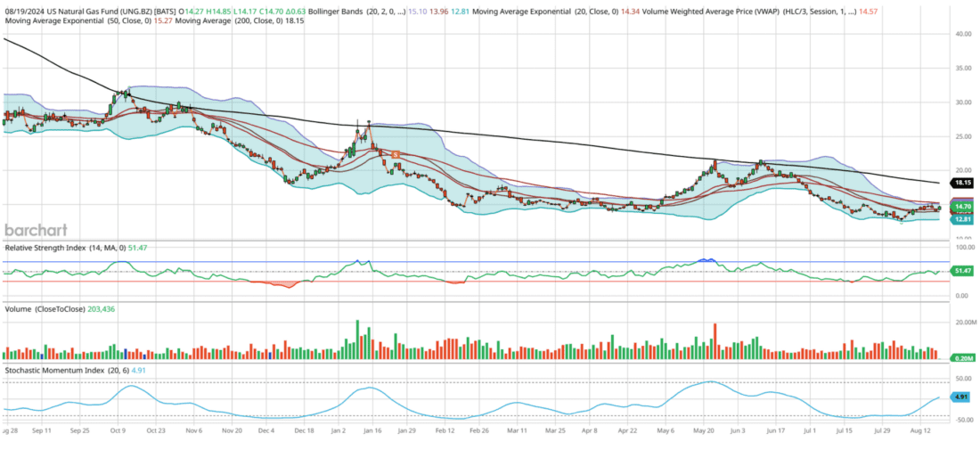Click the Apr 8 date on time axis
Image resolution: width=980 pixels, height=450 pixels.
[590, 430]
